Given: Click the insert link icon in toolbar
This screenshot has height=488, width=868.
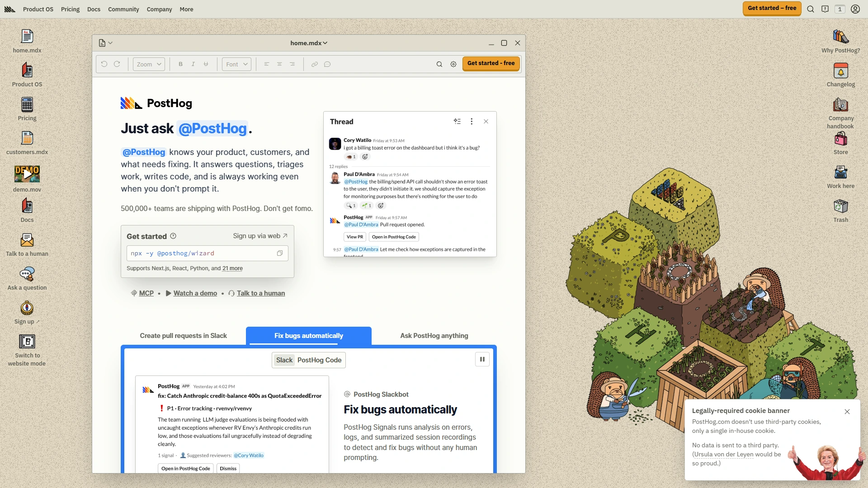Looking at the screenshot, I should (315, 64).
